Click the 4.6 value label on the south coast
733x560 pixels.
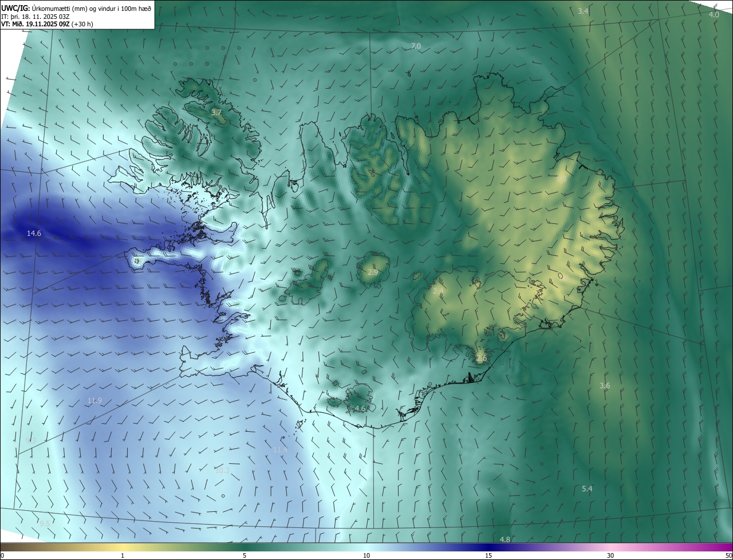point(360,408)
